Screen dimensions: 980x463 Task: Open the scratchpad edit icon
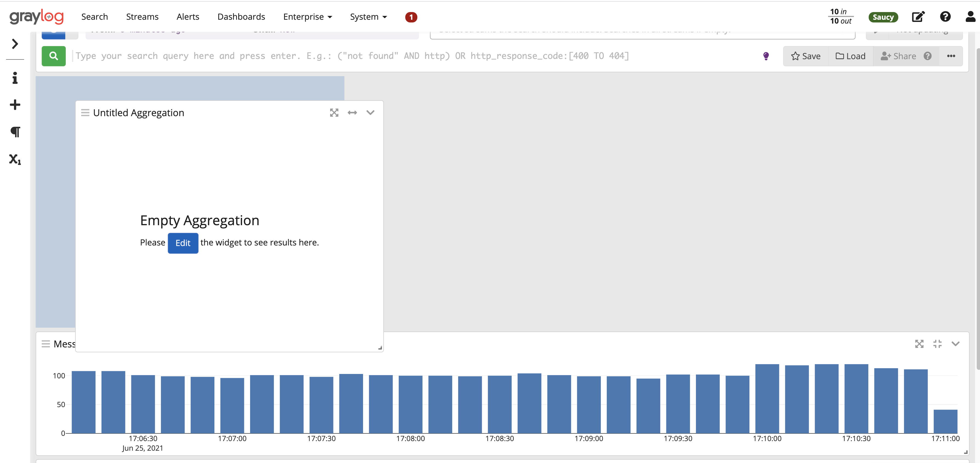point(918,17)
